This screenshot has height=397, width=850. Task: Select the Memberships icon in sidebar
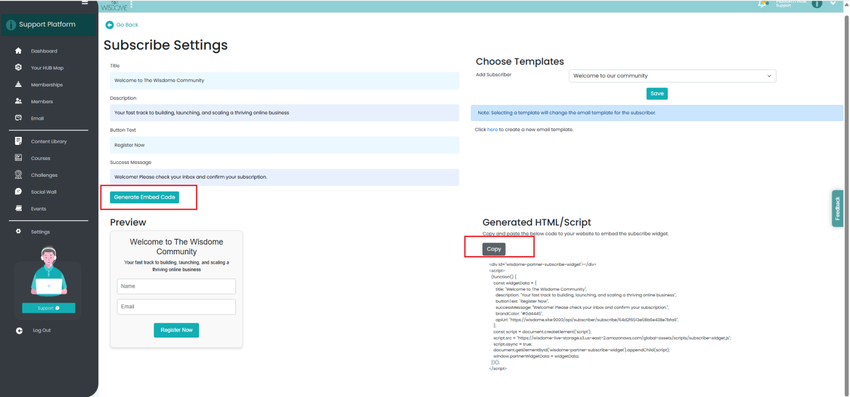tap(18, 85)
